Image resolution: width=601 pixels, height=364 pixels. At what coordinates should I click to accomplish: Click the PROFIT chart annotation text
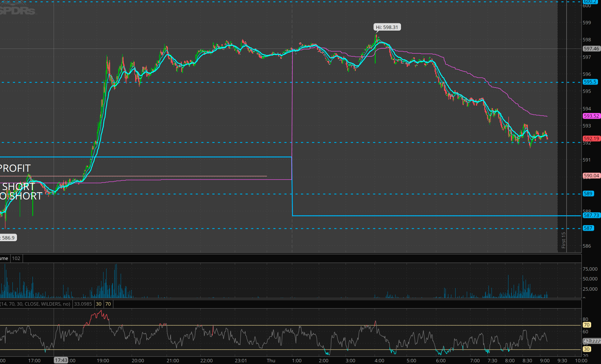pyautogui.click(x=15, y=168)
